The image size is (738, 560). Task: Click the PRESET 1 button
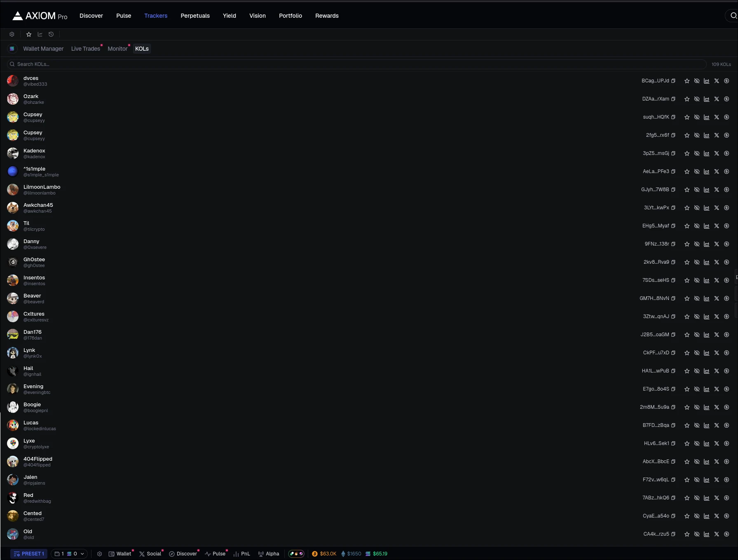[x=29, y=554]
